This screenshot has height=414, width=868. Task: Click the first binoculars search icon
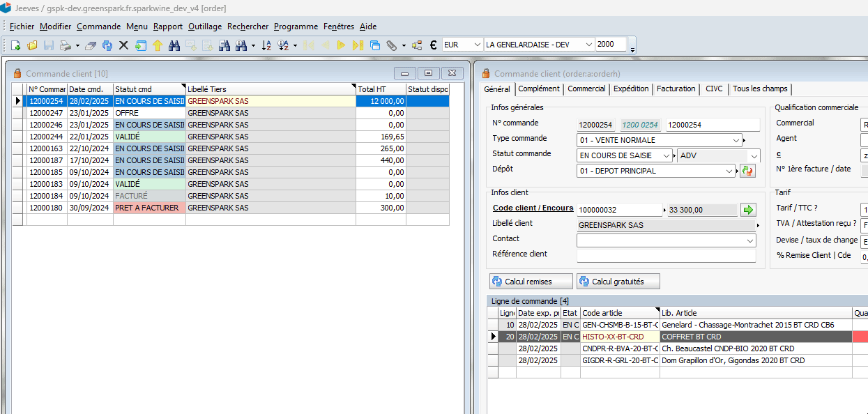(174, 45)
